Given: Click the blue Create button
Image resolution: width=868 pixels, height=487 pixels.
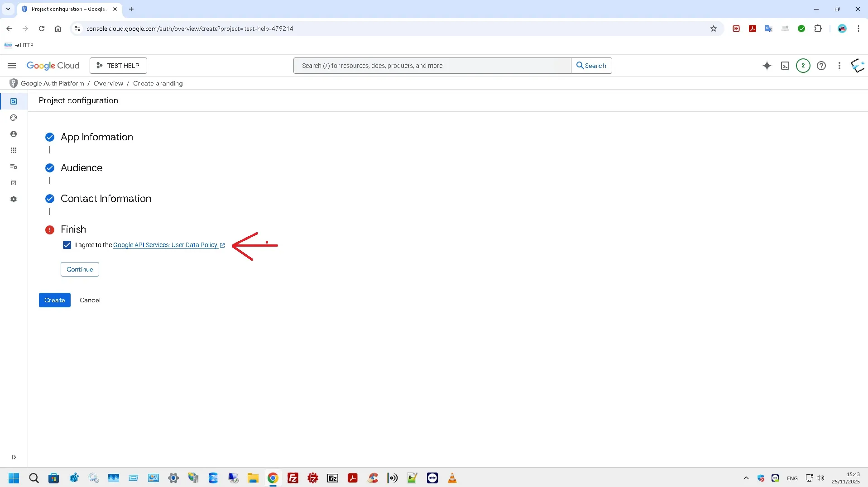Looking at the screenshot, I should 54,300.
